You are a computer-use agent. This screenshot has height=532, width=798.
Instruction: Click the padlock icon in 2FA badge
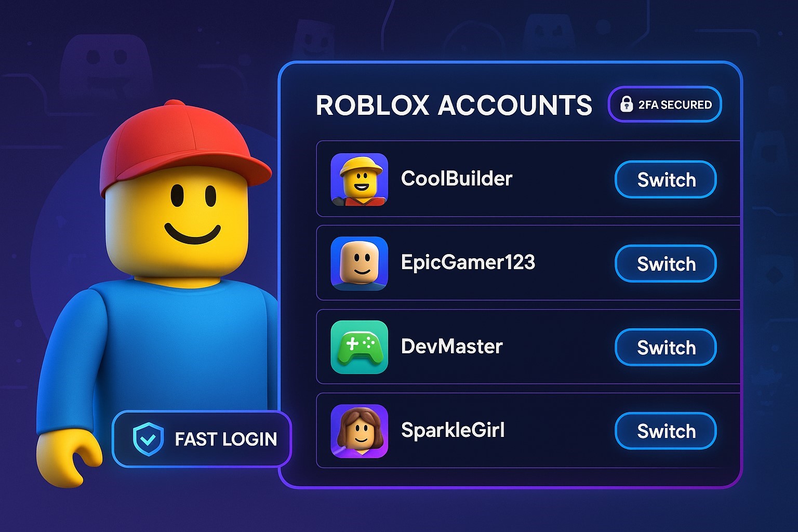(627, 104)
